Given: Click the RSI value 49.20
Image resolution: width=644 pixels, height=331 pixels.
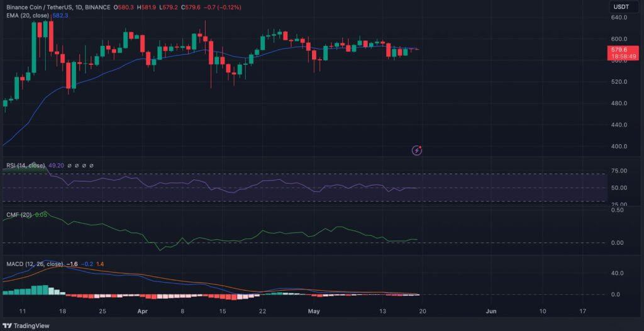Looking at the screenshot, I should click(x=56, y=165).
